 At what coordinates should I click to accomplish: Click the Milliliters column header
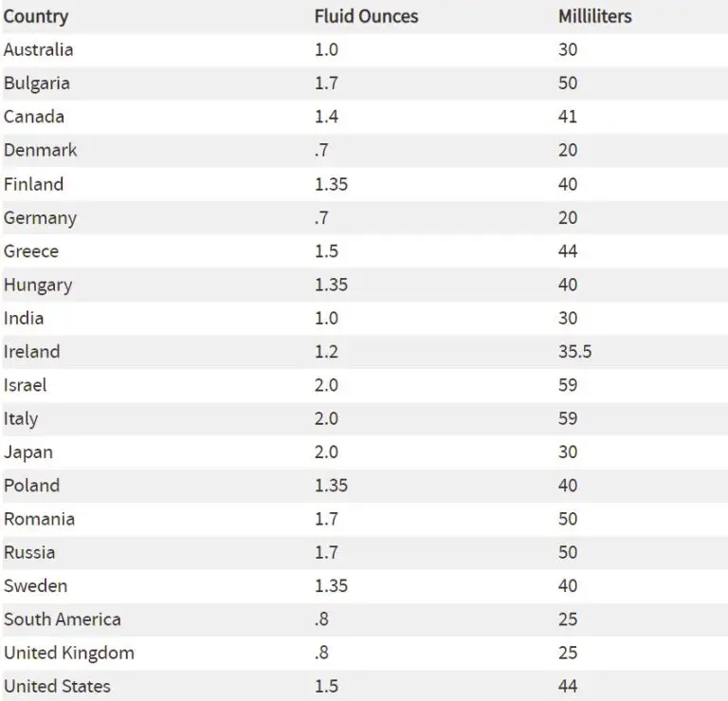point(594,17)
